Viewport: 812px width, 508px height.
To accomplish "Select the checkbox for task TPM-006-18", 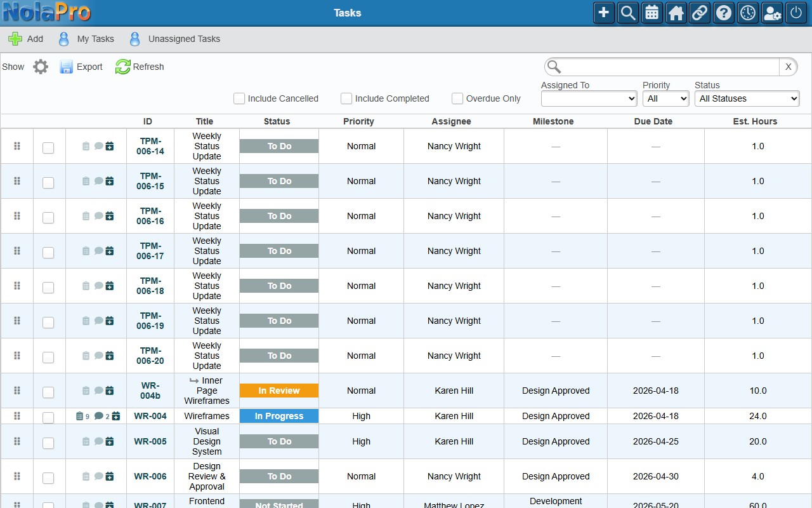I will coord(48,288).
